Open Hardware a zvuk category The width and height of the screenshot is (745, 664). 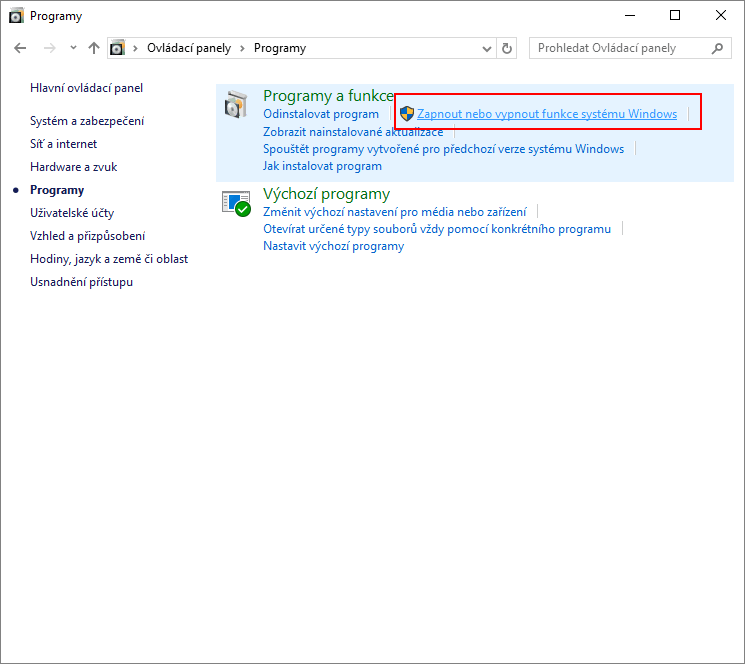[74, 167]
